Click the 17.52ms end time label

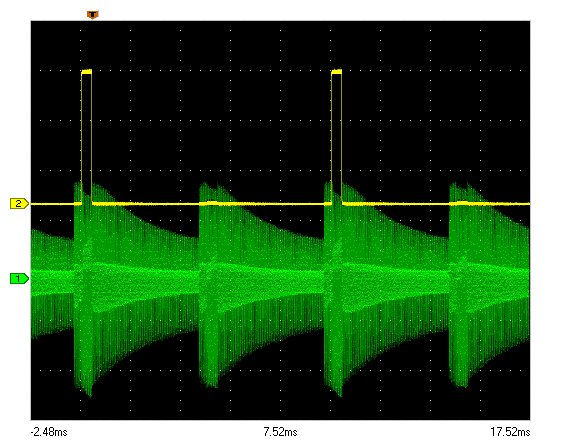510,432
